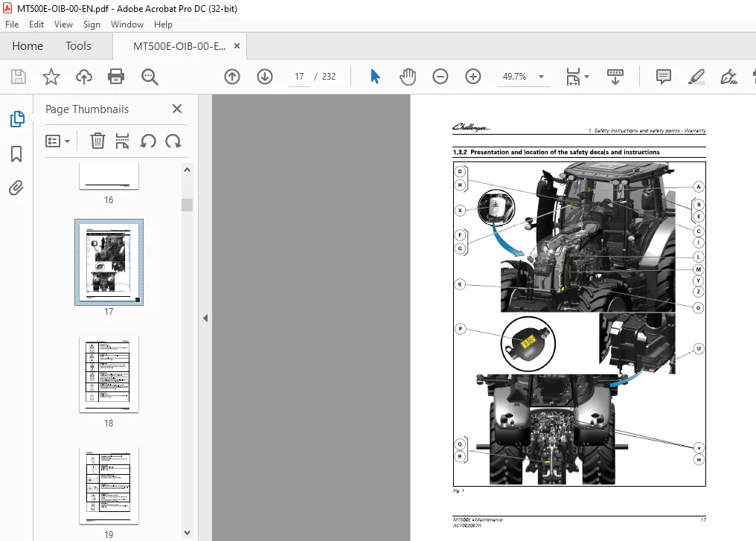Click the page break icon in thumbnails panel

(x=123, y=141)
